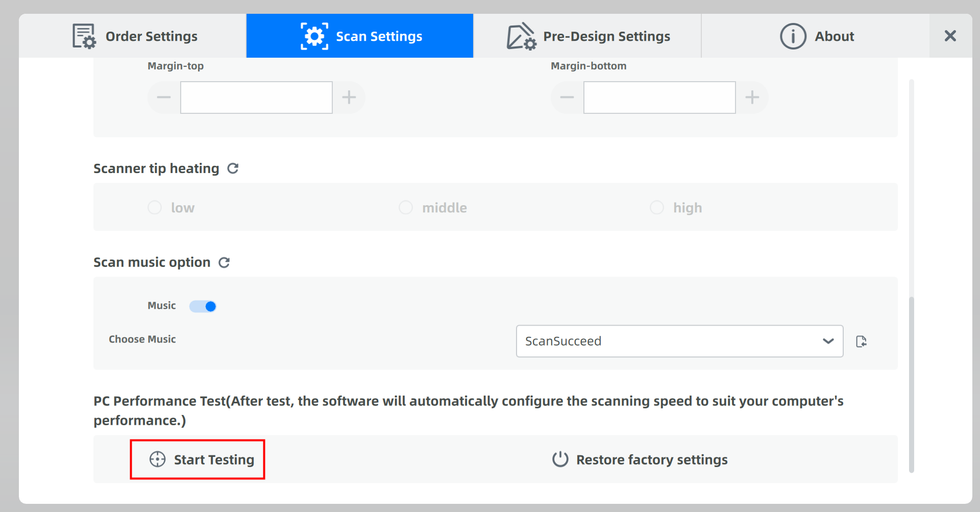
Task: Click Restore factory settings
Action: 640,459
